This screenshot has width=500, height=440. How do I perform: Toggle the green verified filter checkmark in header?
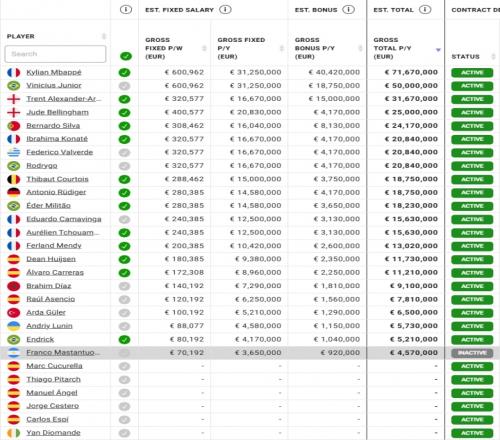(126, 56)
